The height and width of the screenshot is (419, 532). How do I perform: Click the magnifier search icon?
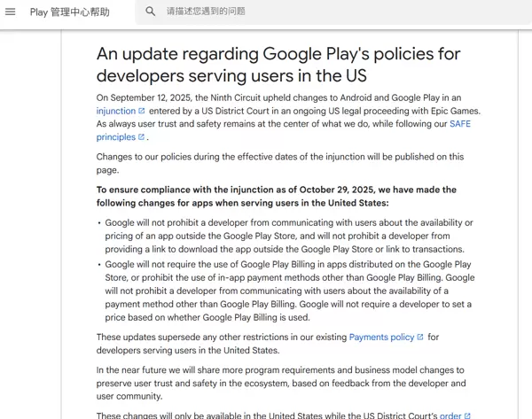[151, 12]
